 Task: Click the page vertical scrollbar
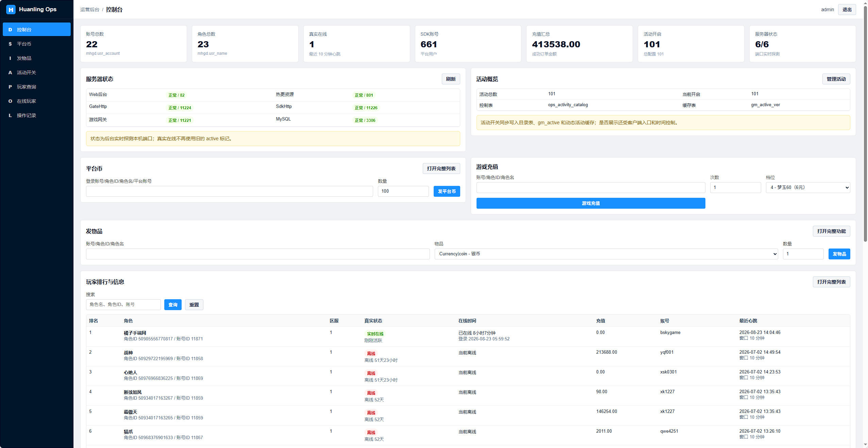pos(865,123)
